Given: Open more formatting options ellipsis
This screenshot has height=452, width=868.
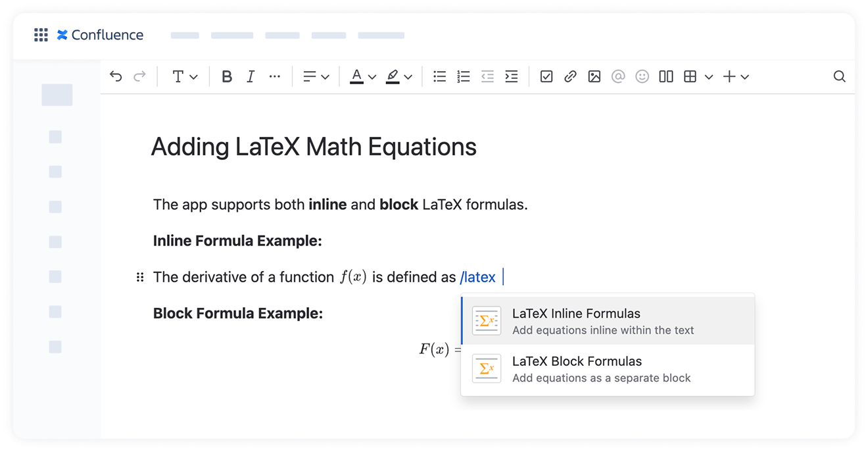Looking at the screenshot, I should pyautogui.click(x=275, y=76).
